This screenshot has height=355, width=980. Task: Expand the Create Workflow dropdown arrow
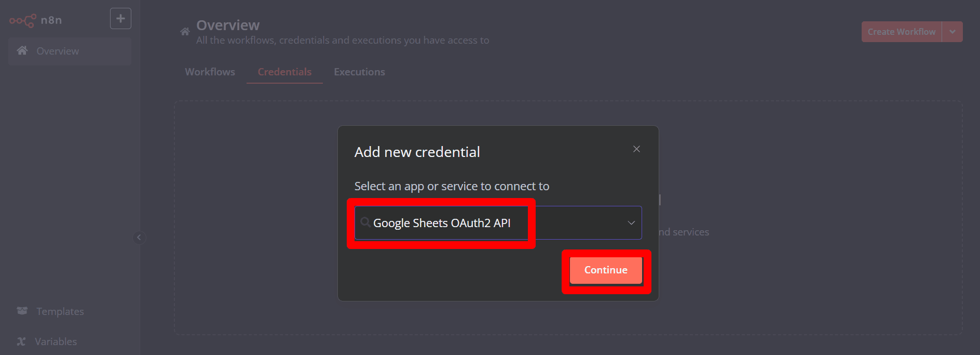click(x=952, y=32)
